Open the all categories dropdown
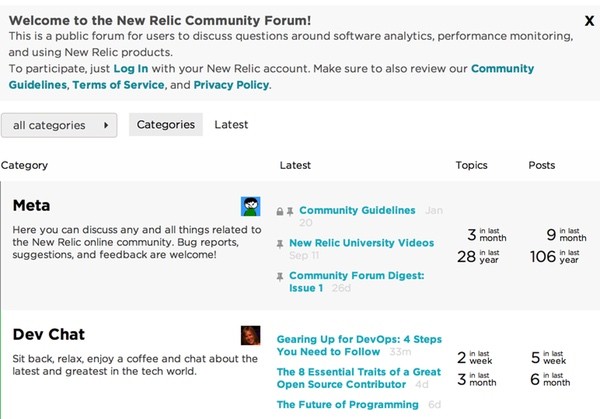The image size is (600, 419). (x=59, y=125)
